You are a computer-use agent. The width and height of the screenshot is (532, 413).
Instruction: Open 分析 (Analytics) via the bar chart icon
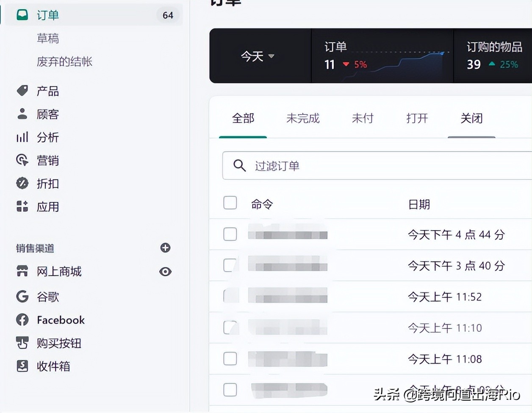(x=22, y=137)
